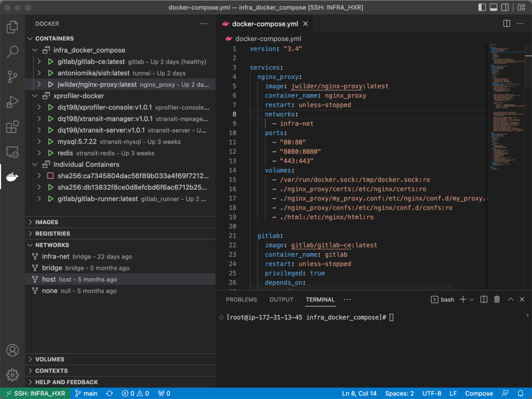Screen dimensions: 532x399
Task: Select the bridge network entry
Action: pos(120,267)
